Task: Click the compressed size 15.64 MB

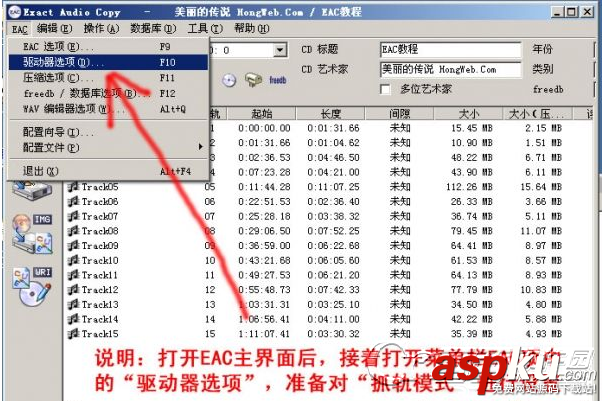Action: [541, 187]
